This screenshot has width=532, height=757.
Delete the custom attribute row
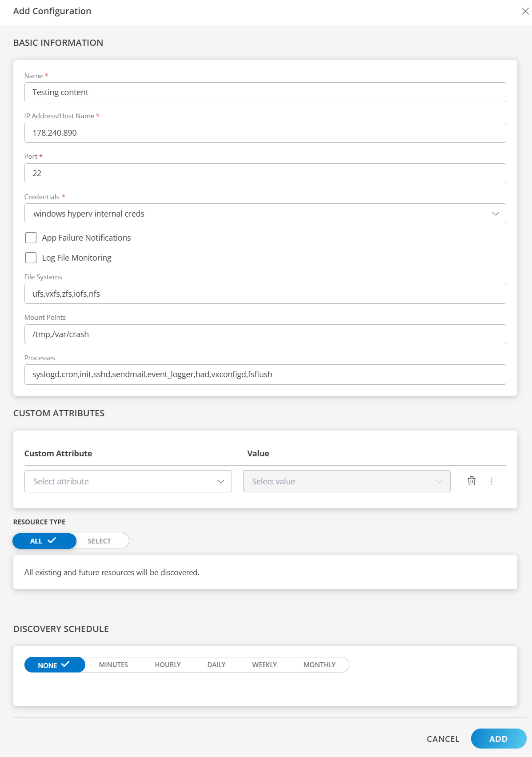click(472, 481)
